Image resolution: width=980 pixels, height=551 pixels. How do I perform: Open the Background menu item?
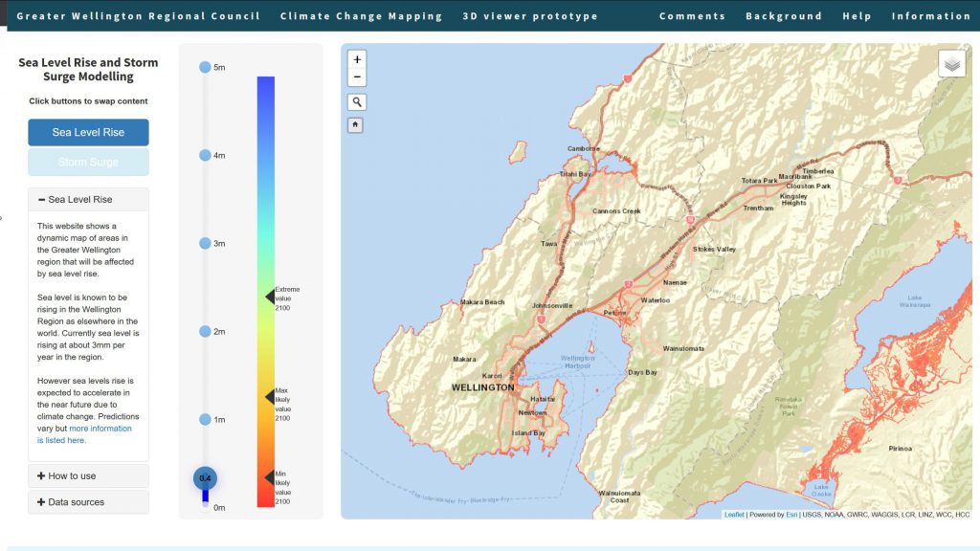click(x=783, y=16)
